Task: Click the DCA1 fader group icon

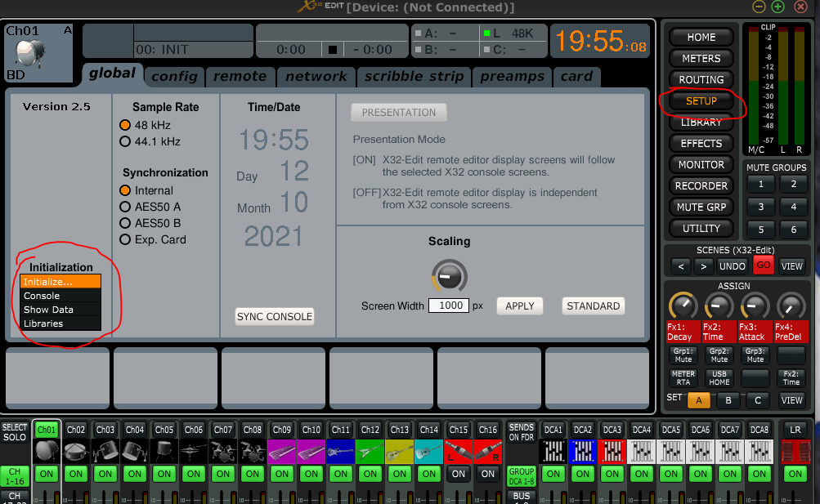Action: [553, 451]
